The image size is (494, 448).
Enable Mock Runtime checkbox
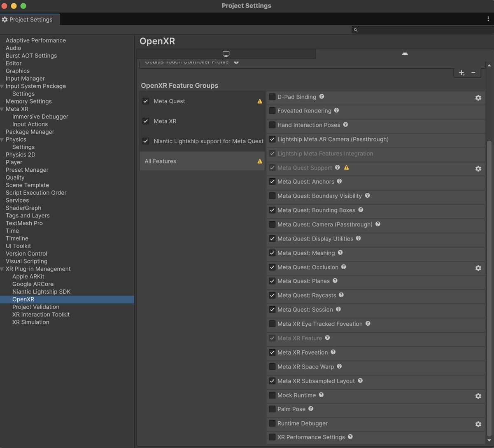click(x=272, y=395)
